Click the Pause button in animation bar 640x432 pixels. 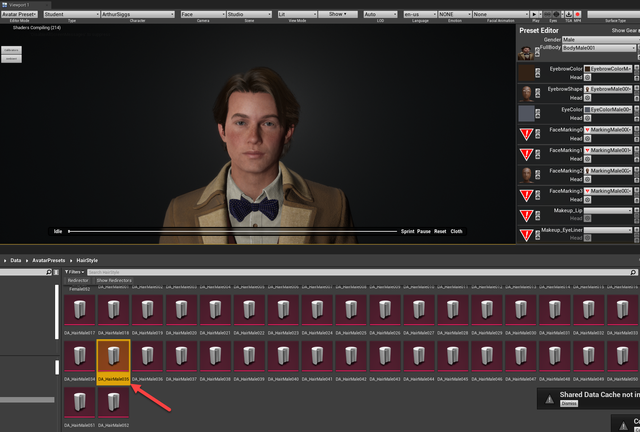click(x=424, y=232)
